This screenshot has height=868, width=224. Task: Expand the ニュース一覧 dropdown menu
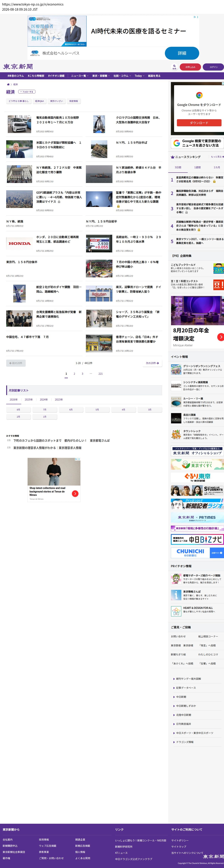click(x=80, y=76)
